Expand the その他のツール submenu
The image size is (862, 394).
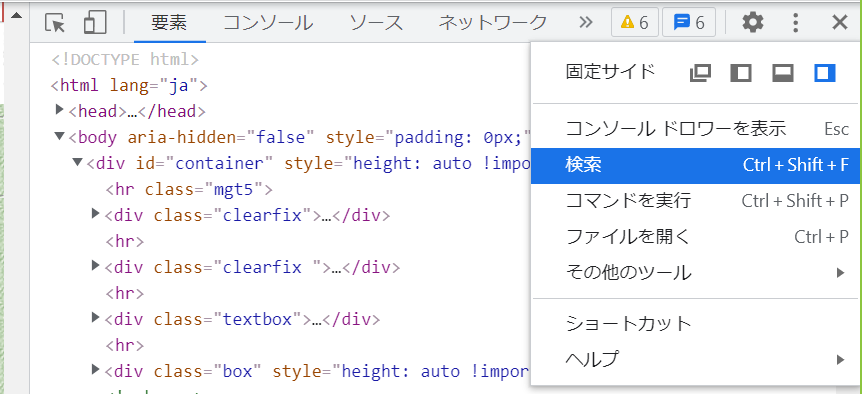(x=695, y=273)
